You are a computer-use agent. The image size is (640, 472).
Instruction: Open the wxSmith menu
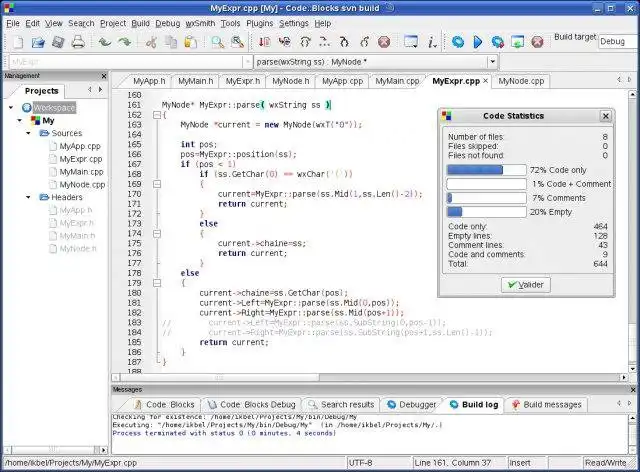tap(199, 22)
